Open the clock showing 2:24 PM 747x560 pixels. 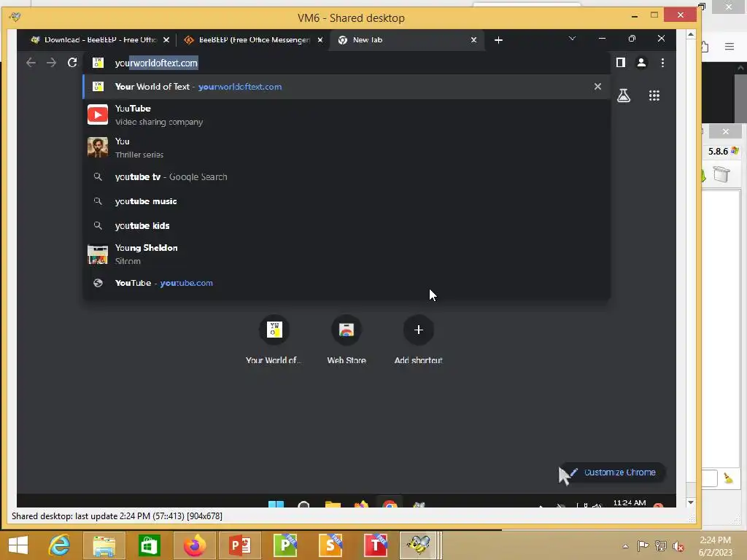tap(715, 546)
